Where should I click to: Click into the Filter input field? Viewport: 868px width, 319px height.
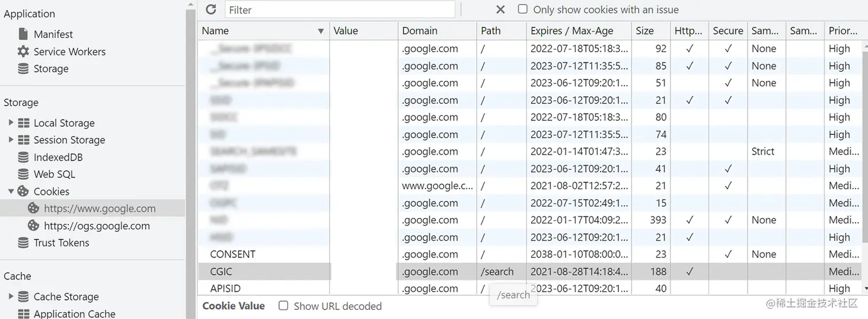[x=339, y=9]
